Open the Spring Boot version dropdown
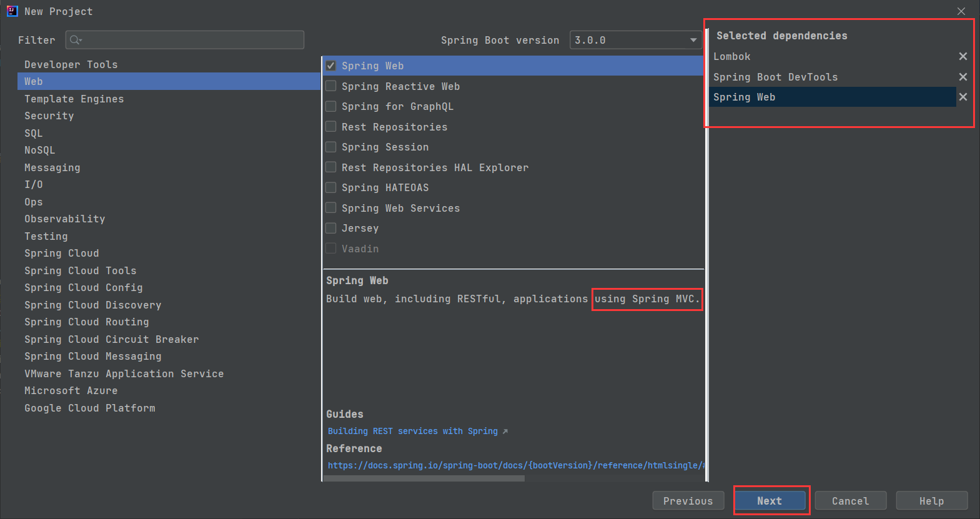Screen dimensions: 980x519 [635, 40]
